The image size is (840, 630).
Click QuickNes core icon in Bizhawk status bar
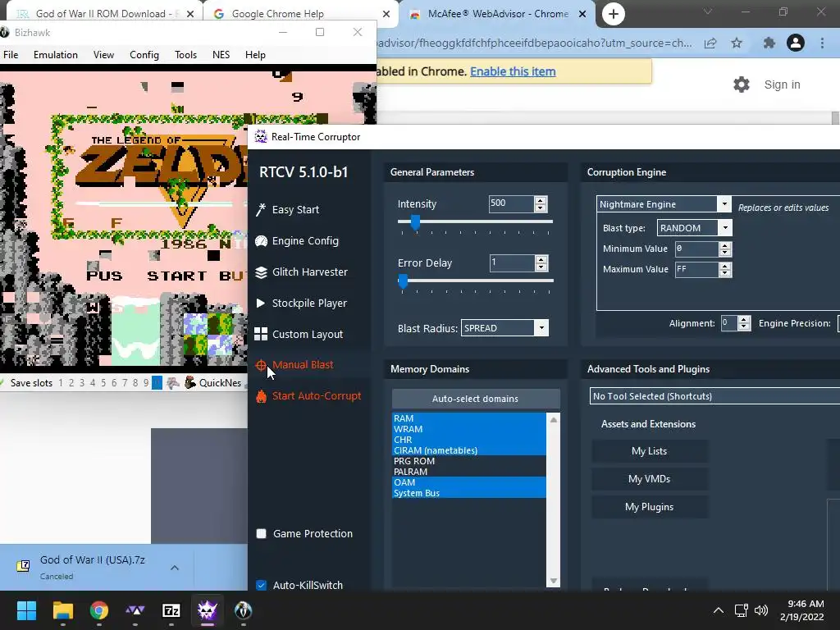pyautogui.click(x=189, y=382)
